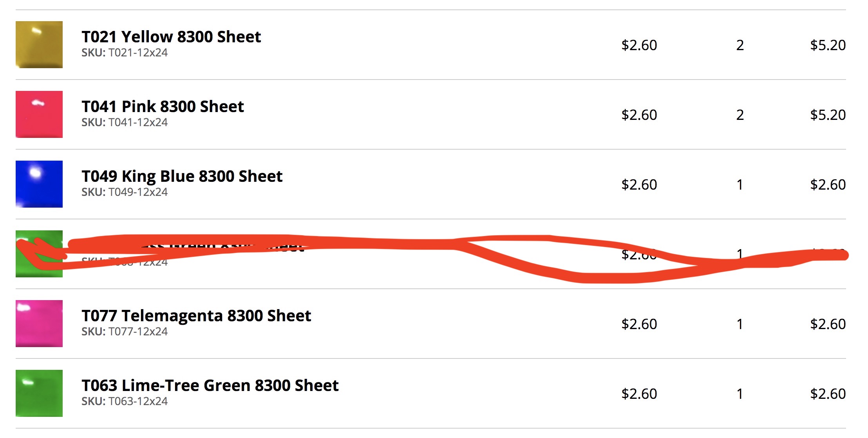Viewport: 868px width, 438px height.
Task: Click the $5.20 total for Pink sheet
Action: tap(828, 115)
